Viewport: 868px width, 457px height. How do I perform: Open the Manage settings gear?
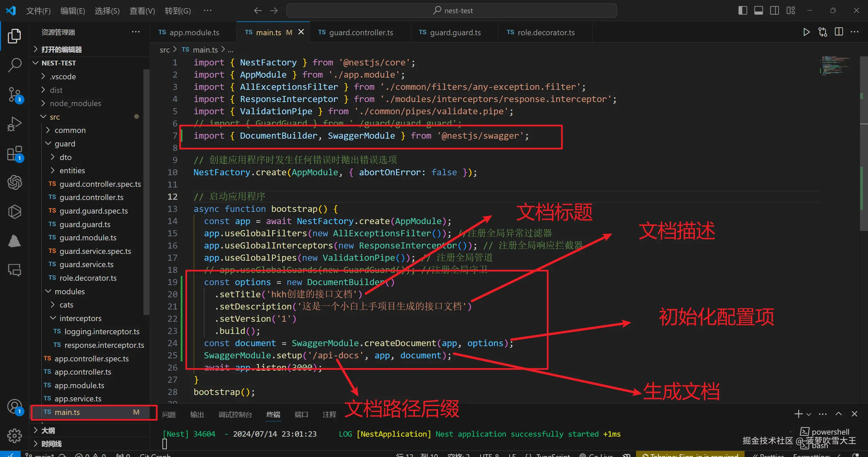[x=14, y=436]
